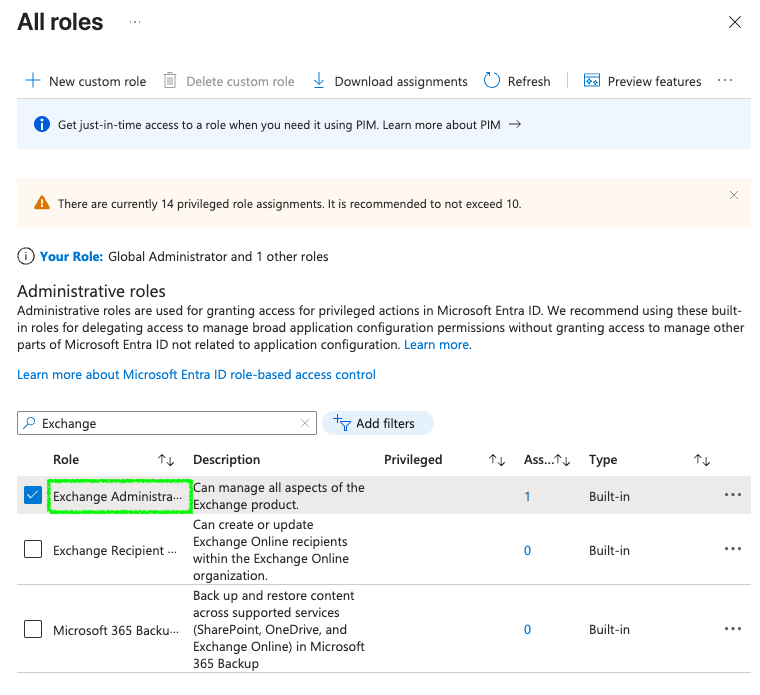Open the Learn more link after application configuration

click(x=436, y=345)
